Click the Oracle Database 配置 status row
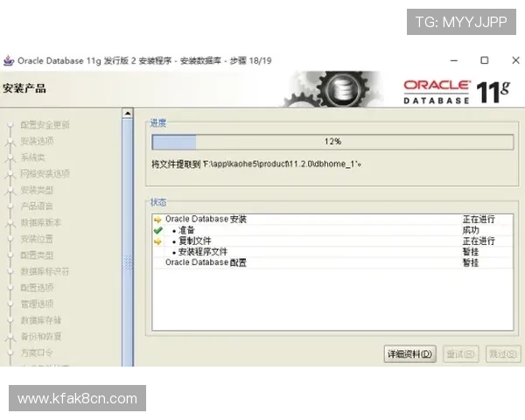Screen dimensions: 525x420 tap(332, 262)
